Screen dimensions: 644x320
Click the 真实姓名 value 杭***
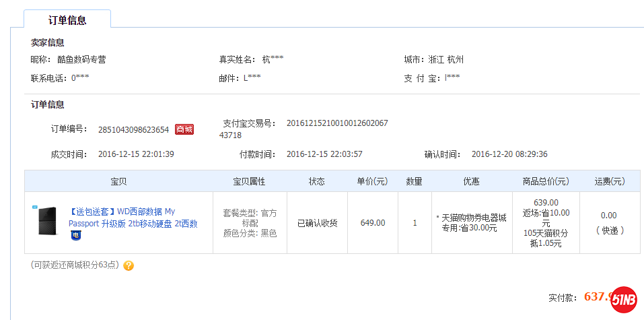point(273,60)
